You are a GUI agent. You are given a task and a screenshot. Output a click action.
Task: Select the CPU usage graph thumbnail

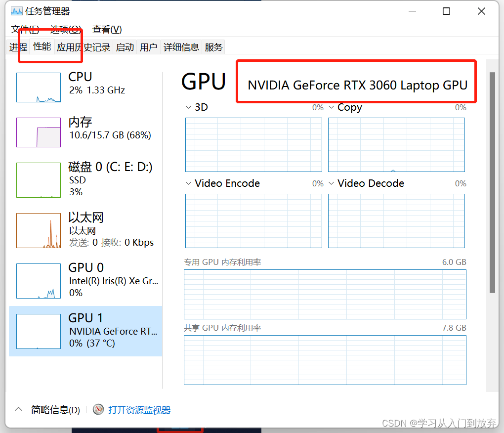(39, 87)
